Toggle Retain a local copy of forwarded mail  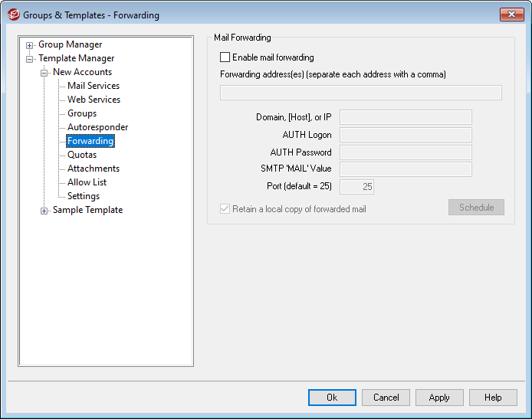pos(225,209)
